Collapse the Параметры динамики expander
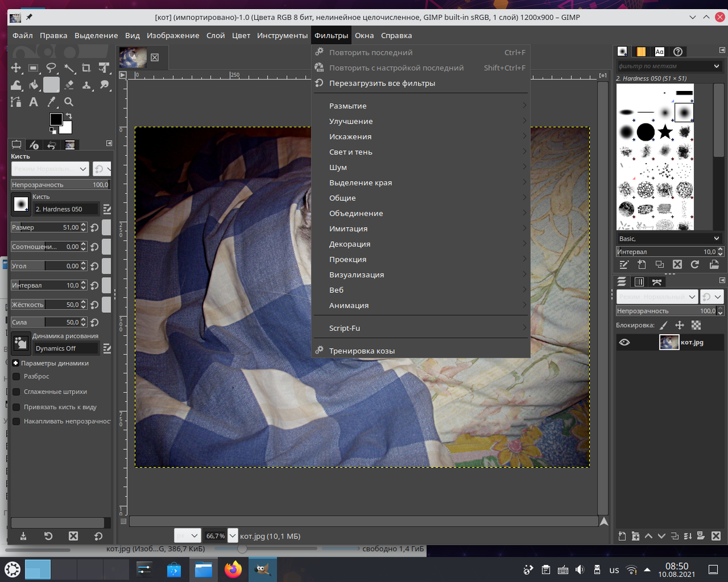Image resolution: width=728 pixels, height=582 pixels. pos(15,363)
